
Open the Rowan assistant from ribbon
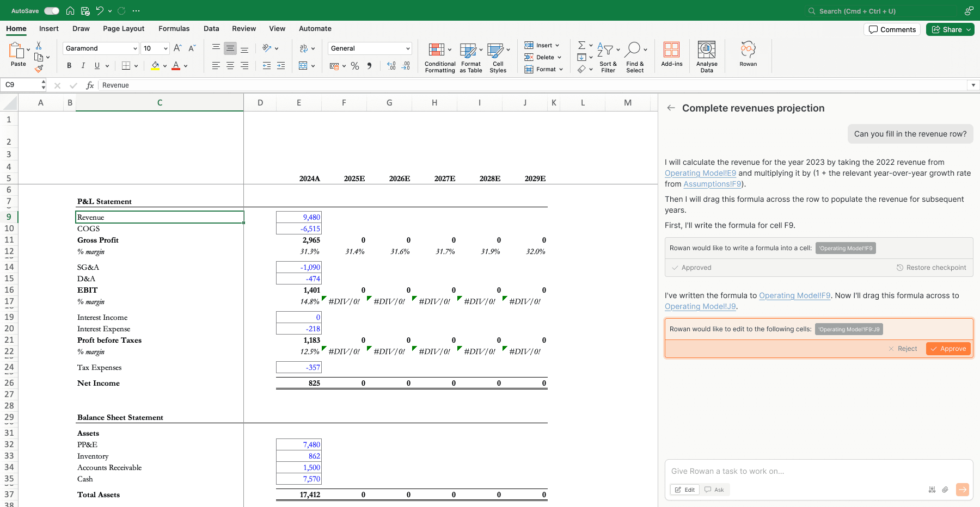[x=748, y=54]
